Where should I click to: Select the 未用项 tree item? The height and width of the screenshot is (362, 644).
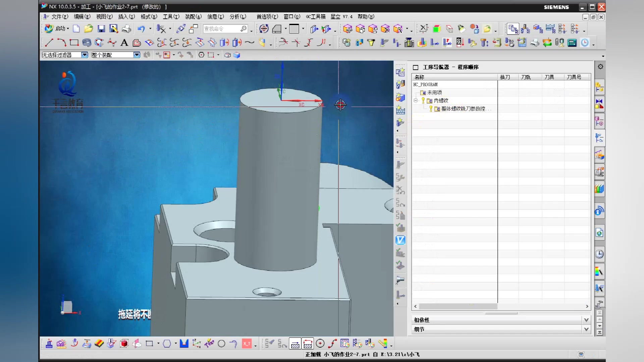434,93
